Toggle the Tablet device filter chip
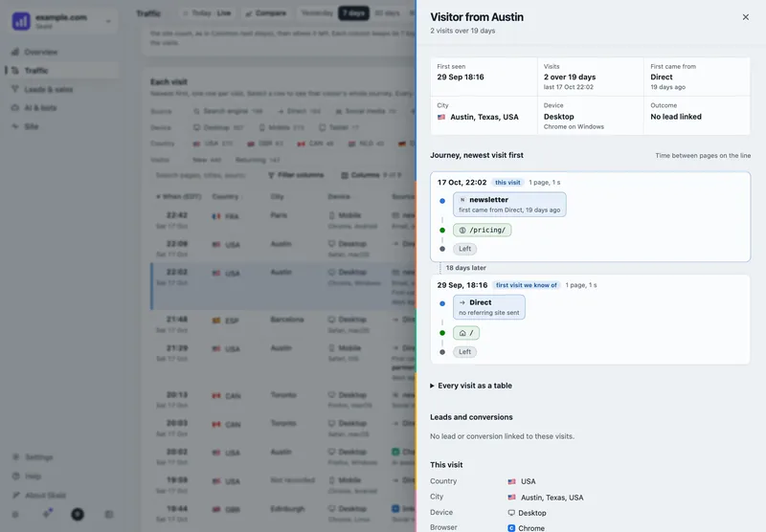The height and width of the screenshot is (532, 766). 339,127
